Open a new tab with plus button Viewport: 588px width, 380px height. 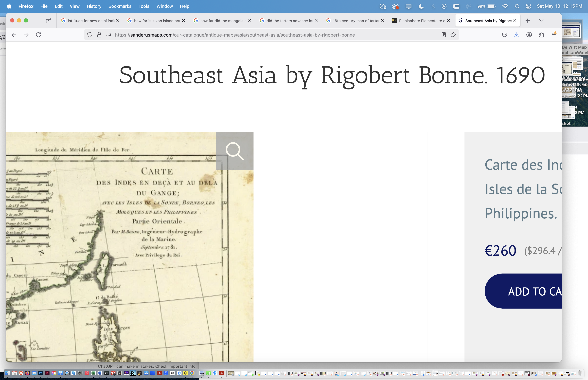pyautogui.click(x=528, y=20)
